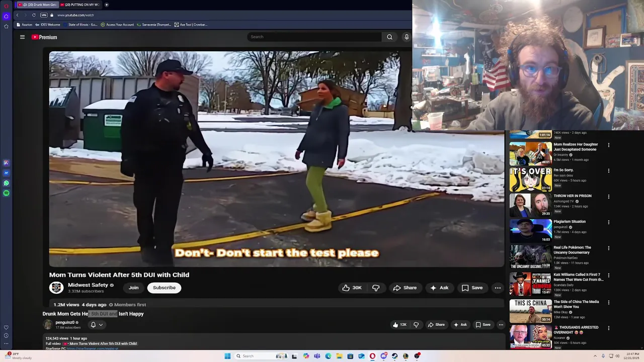This screenshot has width=644, height=362.
Task: Open the taskbar weather widget
Action: 19,356
